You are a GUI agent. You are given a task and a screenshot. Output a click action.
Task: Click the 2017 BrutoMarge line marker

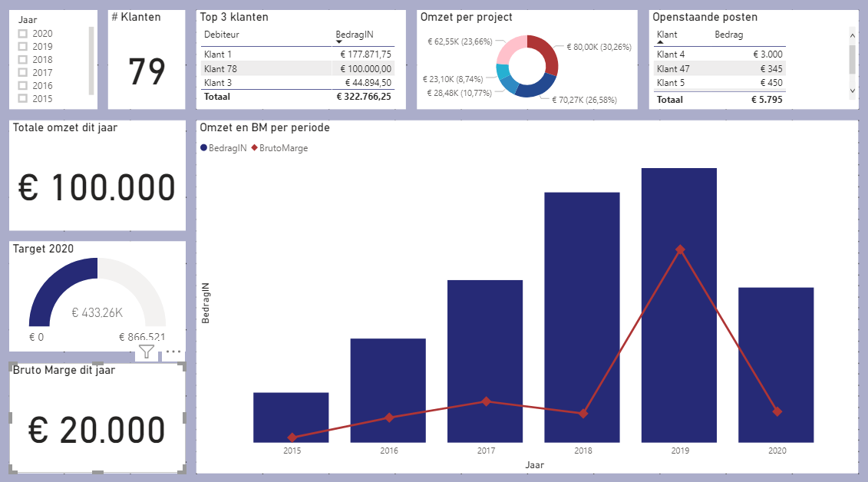tap(486, 401)
